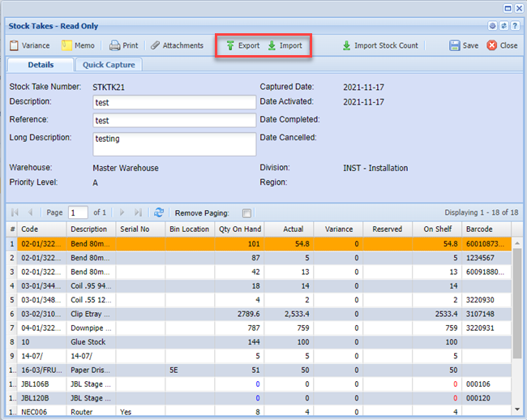Open the Variance tool
Viewport: 527px width, 420px height.
[x=29, y=45]
